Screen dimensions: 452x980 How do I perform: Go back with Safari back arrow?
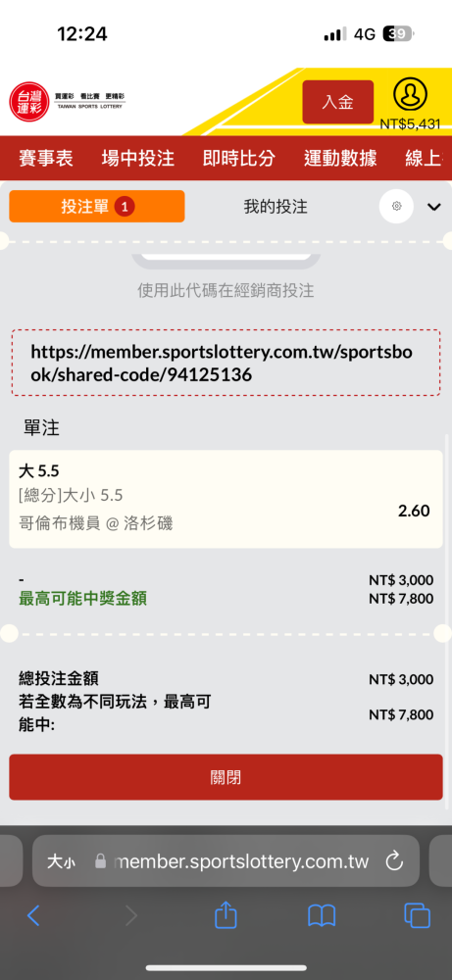point(33,915)
